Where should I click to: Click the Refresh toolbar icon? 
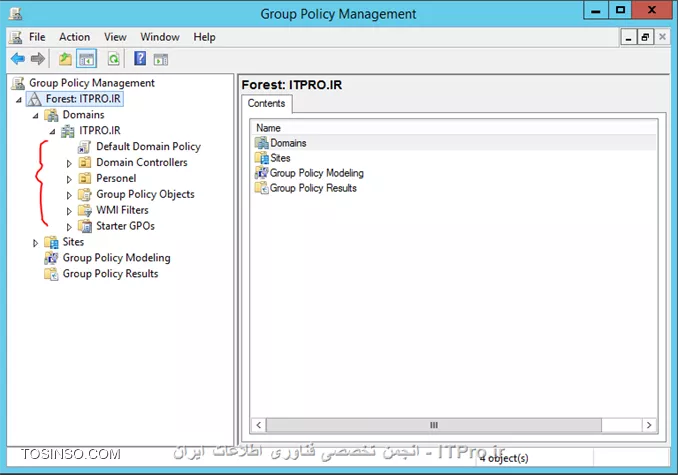(x=113, y=58)
